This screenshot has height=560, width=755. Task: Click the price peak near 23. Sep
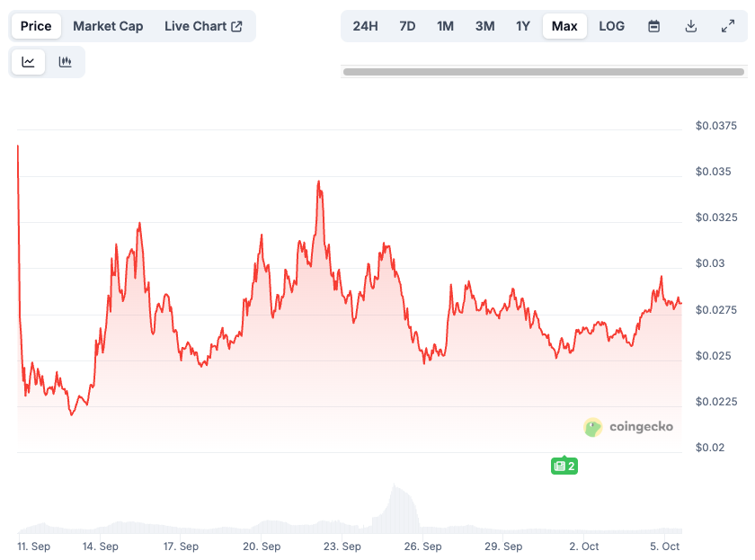tap(318, 182)
